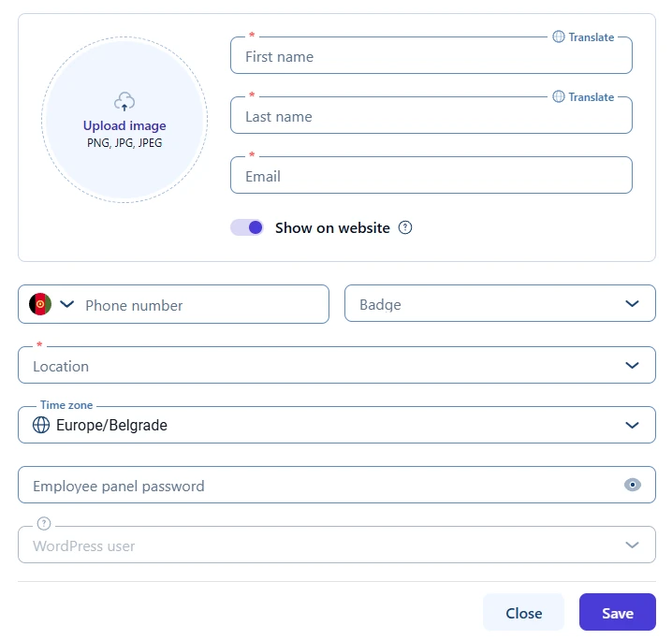The height and width of the screenshot is (640, 672).
Task: Toggle the Show on website switch
Action: [x=247, y=227]
